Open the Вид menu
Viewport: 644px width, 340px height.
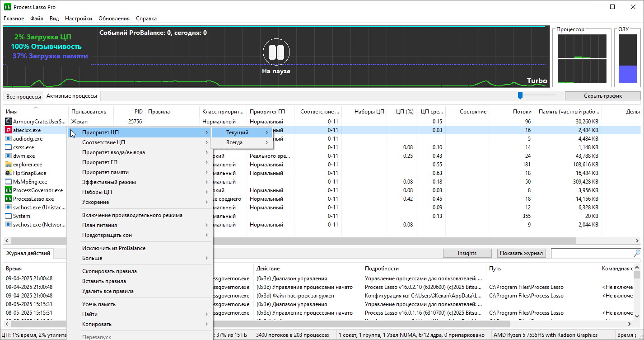54,19
